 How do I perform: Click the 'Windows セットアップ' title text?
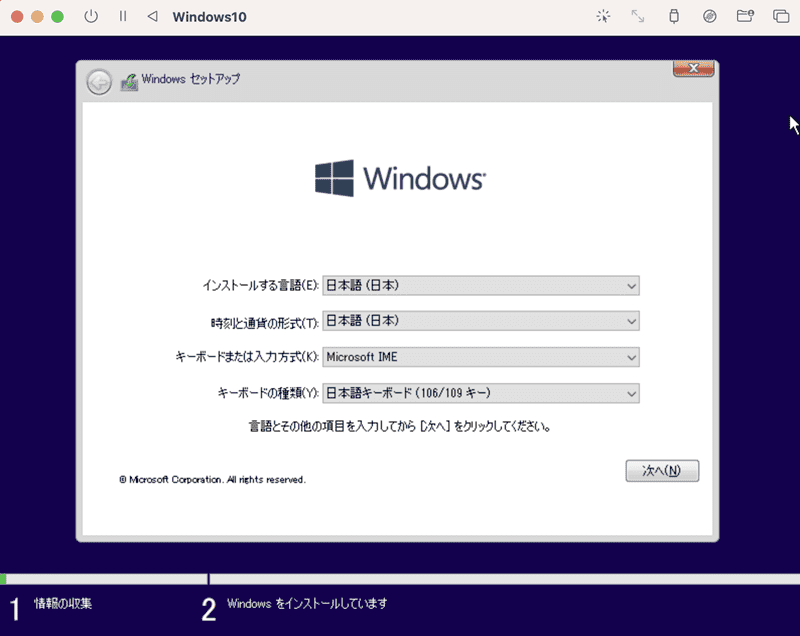pos(191,79)
